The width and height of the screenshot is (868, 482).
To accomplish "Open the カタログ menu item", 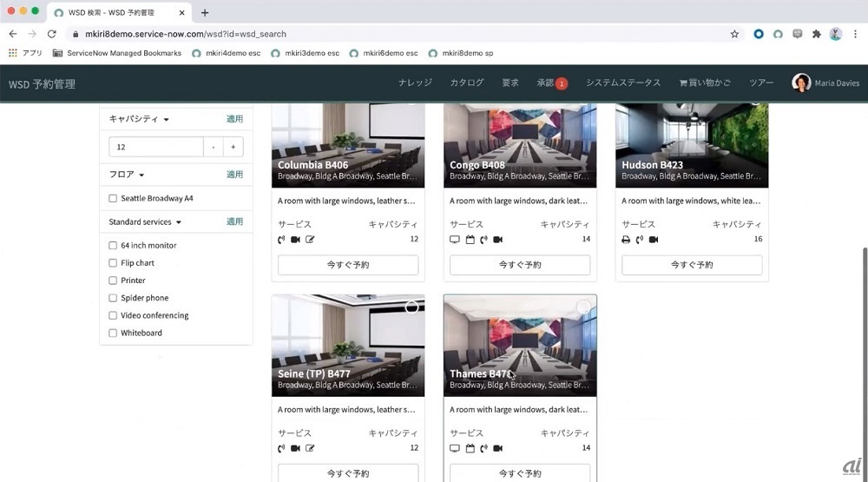I will pyautogui.click(x=466, y=83).
